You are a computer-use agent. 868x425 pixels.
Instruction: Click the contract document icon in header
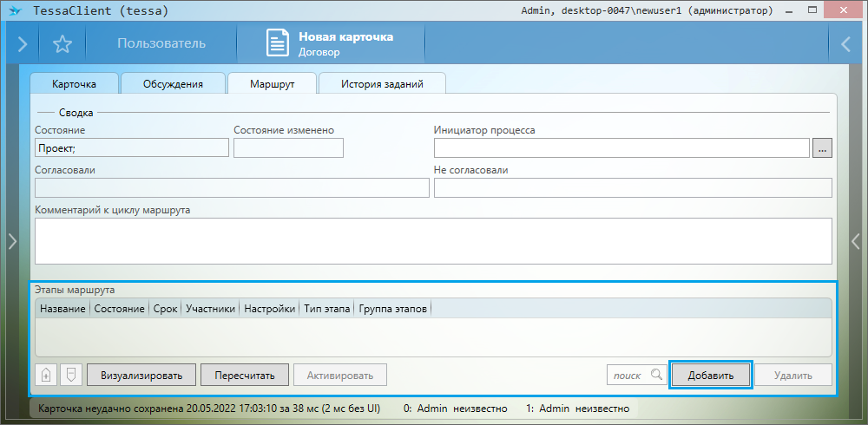[x=277, y=43]
